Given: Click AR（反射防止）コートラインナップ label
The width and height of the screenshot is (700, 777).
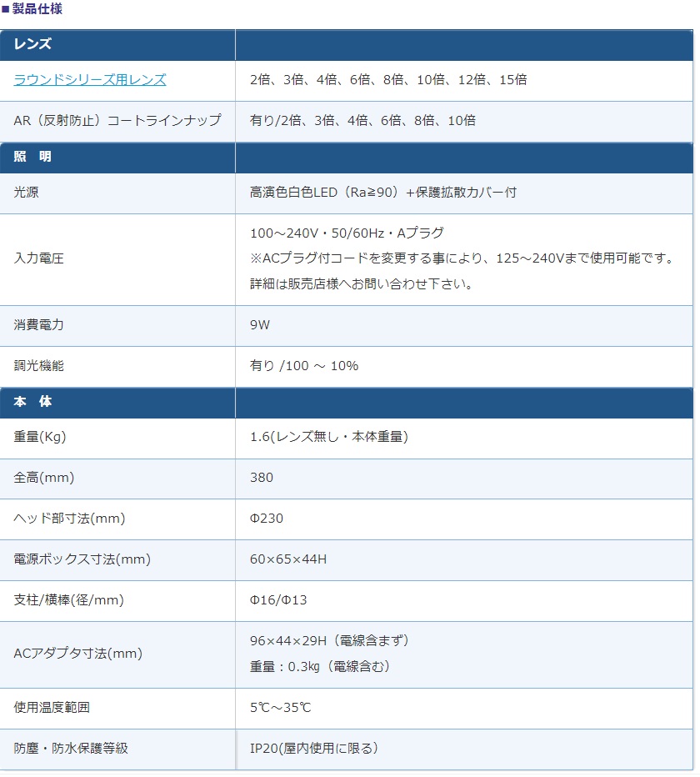Looking at the screenshot, I should pyautogui.click(x=117, y=120).
